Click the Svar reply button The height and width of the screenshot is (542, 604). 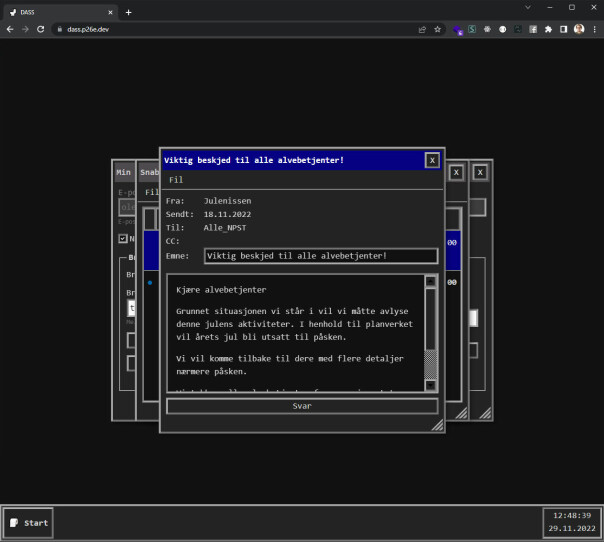302,406
